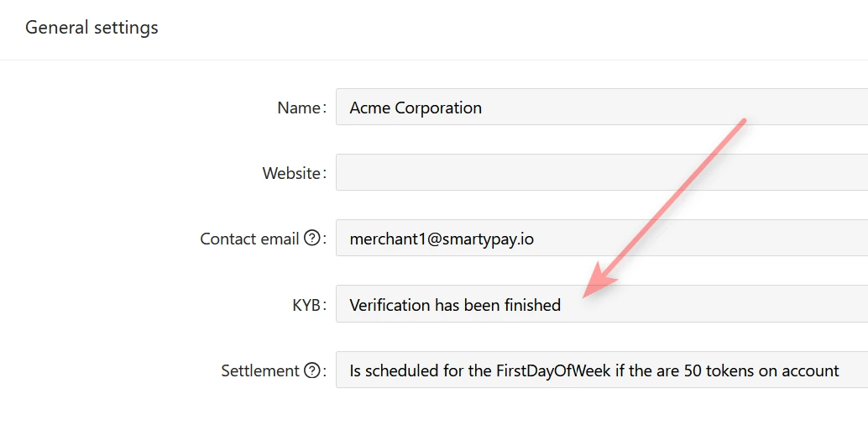Click the tail of the red arrow
Viewport: 868px width, 436px height.
741,123
